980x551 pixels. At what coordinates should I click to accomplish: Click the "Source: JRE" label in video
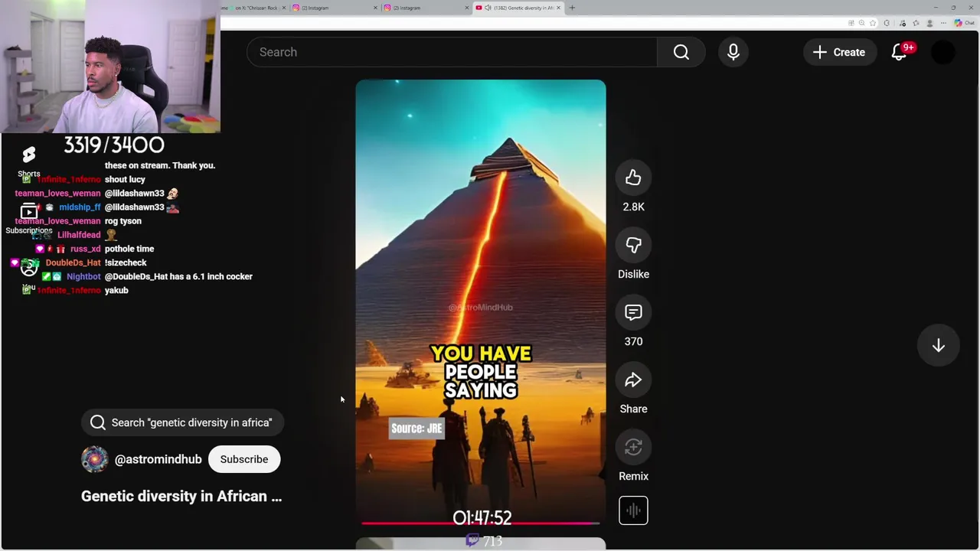416,429
